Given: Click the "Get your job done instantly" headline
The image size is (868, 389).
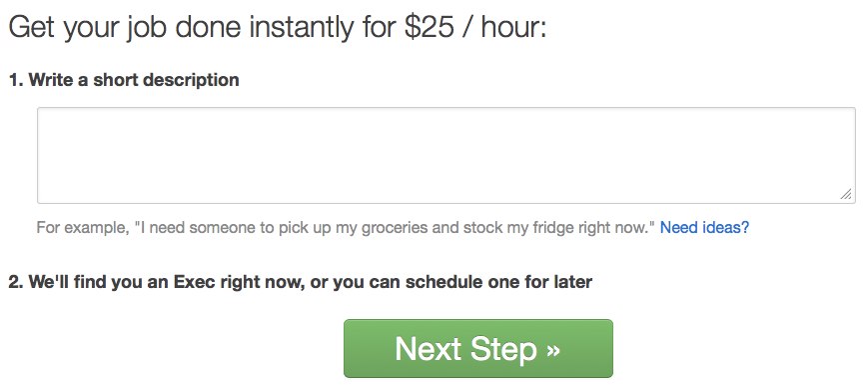Looking at the screenshot, I should [x=181, y=28].
